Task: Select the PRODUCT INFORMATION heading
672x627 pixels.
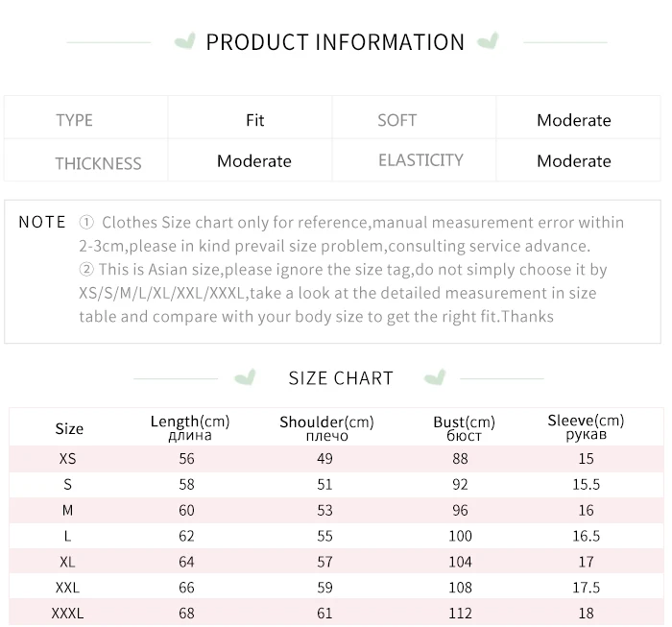Action: [x=335, y=42]
